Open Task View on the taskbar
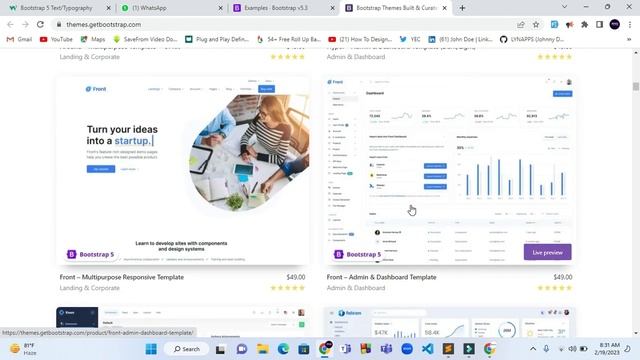640x360 pixels. point(220,349)
